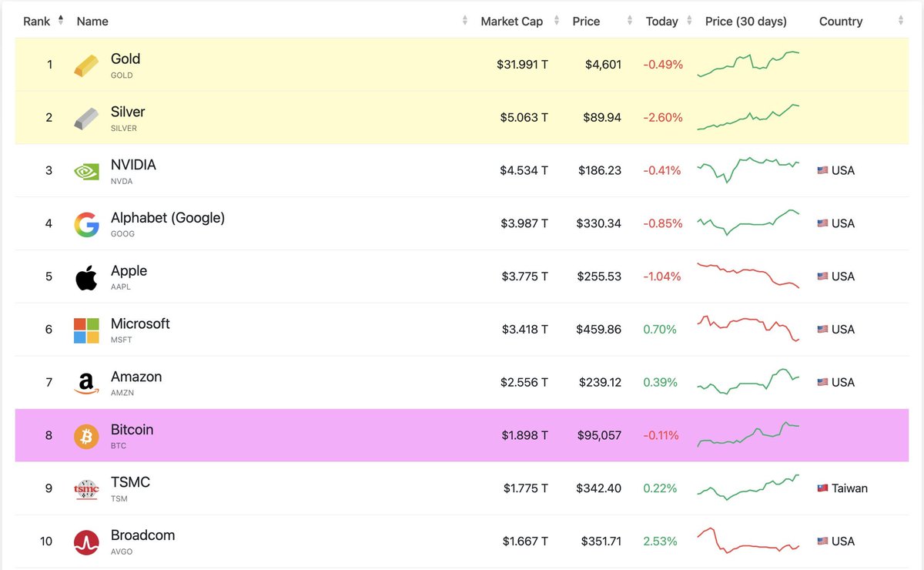Viewport: 924px width, 570px height.
Task: Click the Apple logo icon
Action: (85, 276)
